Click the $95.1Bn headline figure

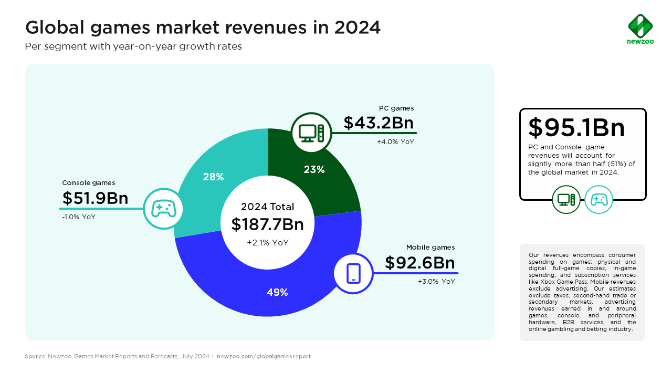(x=576, y=127)
